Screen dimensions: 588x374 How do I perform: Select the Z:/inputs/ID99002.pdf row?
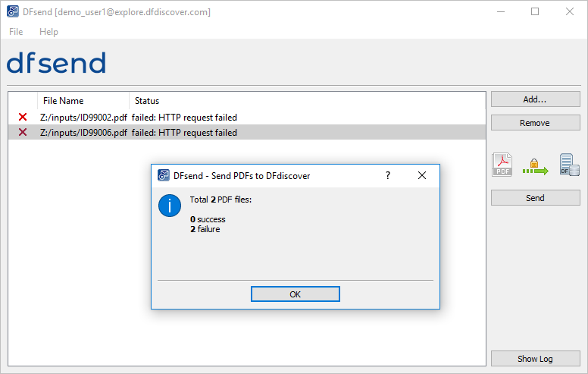coord(247,117)
